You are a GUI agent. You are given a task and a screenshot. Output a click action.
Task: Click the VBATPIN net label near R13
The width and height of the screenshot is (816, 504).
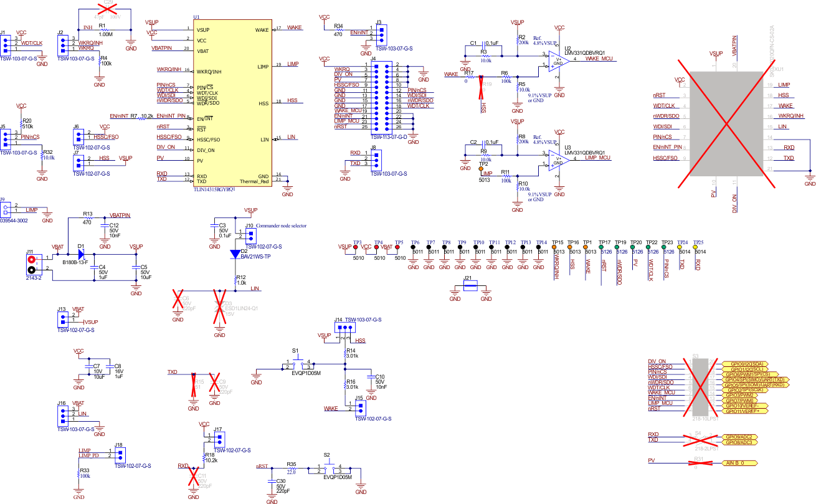point(120,215)
